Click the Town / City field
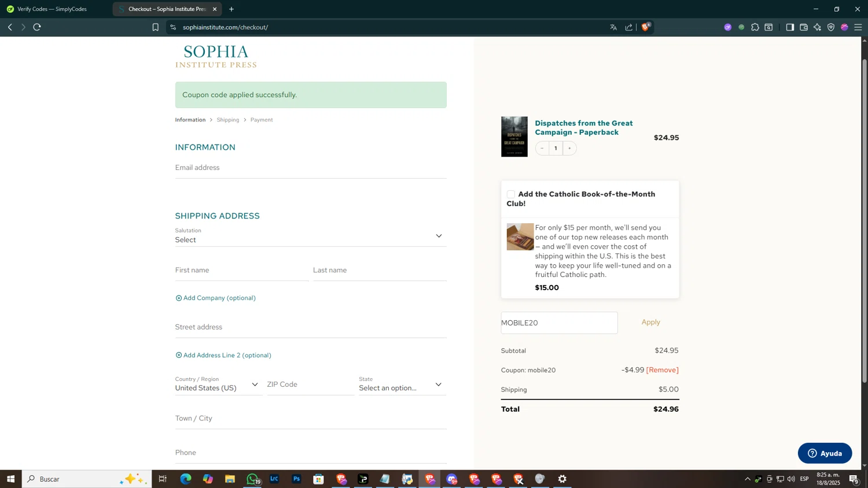 (311, 419)
